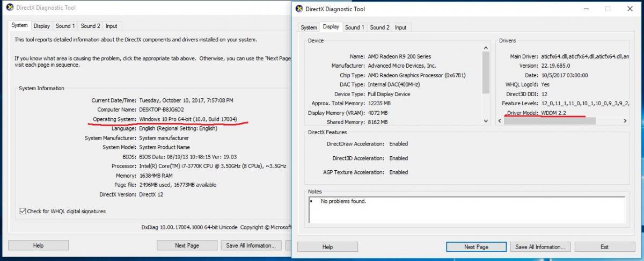Select Display tab in right window
Image resolution: width=644 pixels, height=261 pixels.
(x=331, y=27)
